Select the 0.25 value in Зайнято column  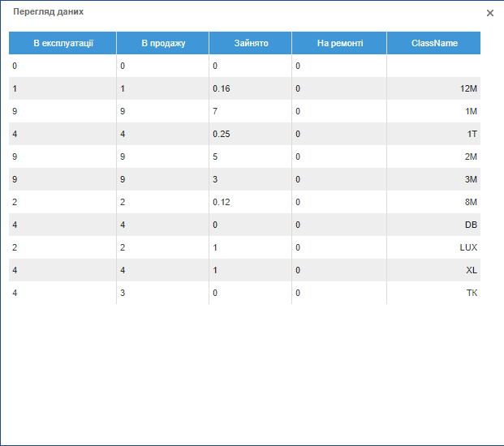point(222,134)
